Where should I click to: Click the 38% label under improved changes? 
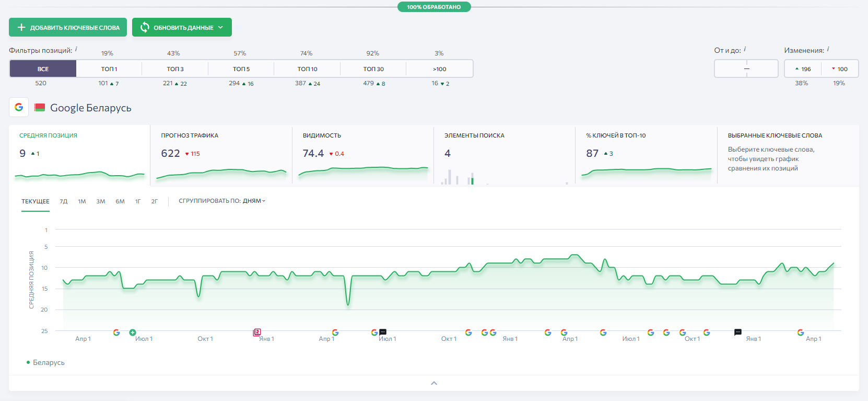[802, 83]
